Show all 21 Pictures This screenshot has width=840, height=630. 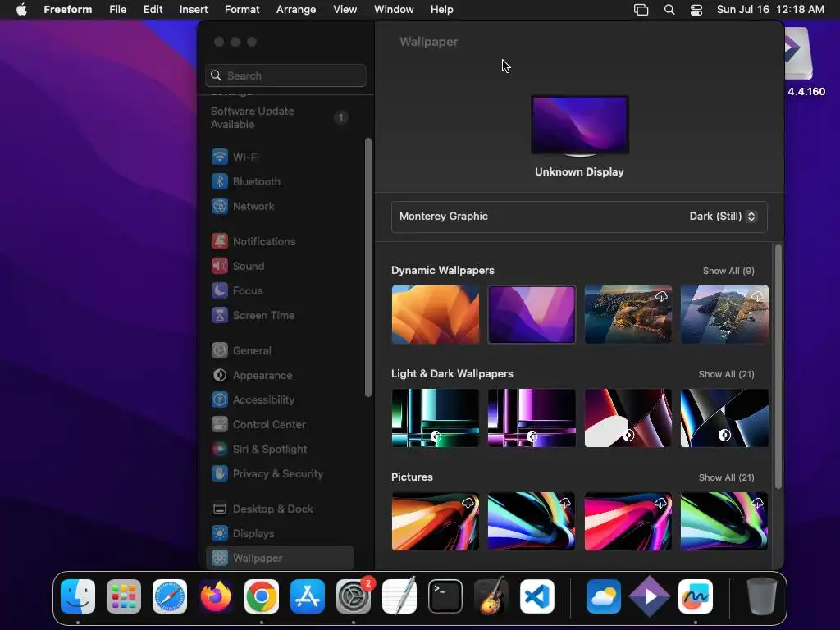[x=726, y=478]
